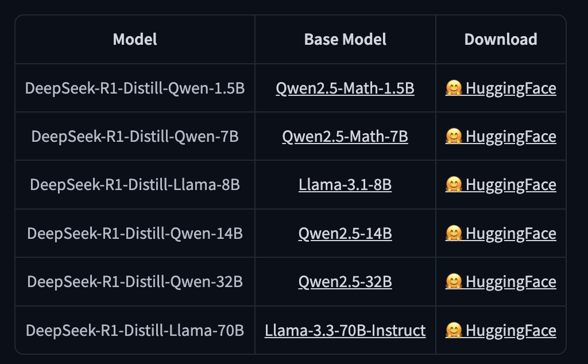Visit the Qwen2.5-32B base model link
The height and width of the screenshot is (364, 588).
tap(345, 282)
